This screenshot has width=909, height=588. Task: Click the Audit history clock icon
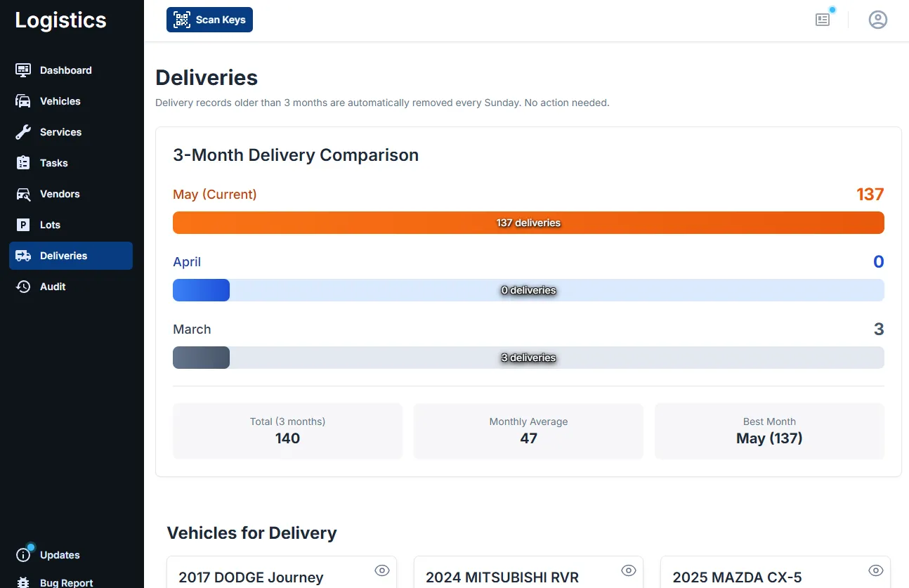pos(23,287)
